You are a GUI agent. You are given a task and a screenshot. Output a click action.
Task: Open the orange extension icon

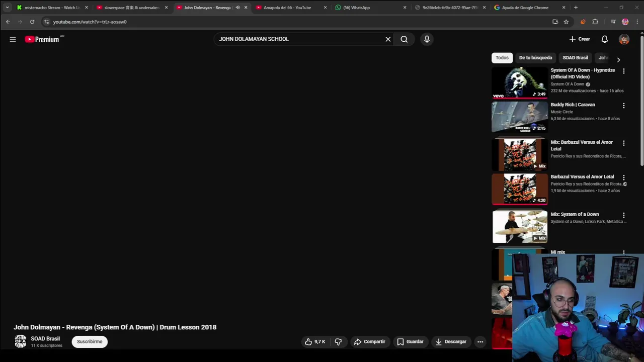(583, 22)
